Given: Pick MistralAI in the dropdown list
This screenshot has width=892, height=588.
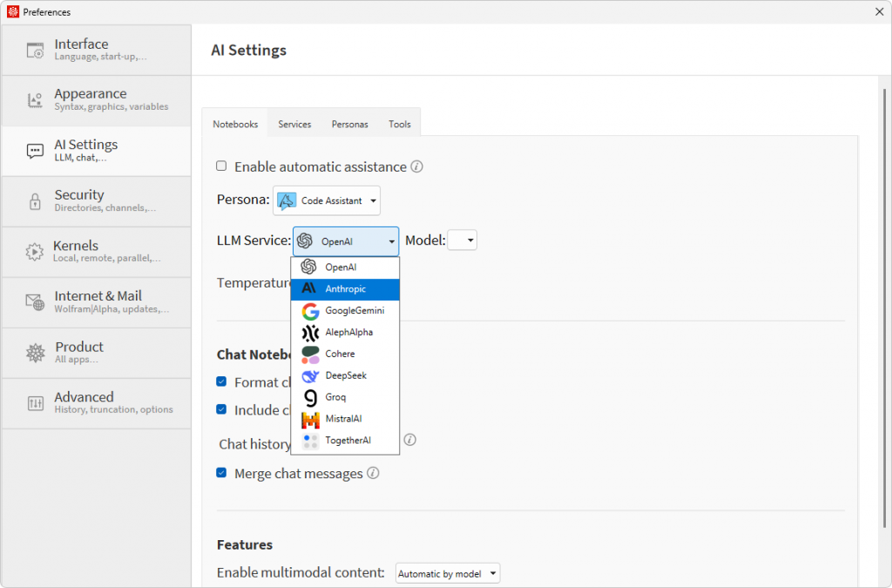Looking at the screenshot, I should tap(345, 418).
